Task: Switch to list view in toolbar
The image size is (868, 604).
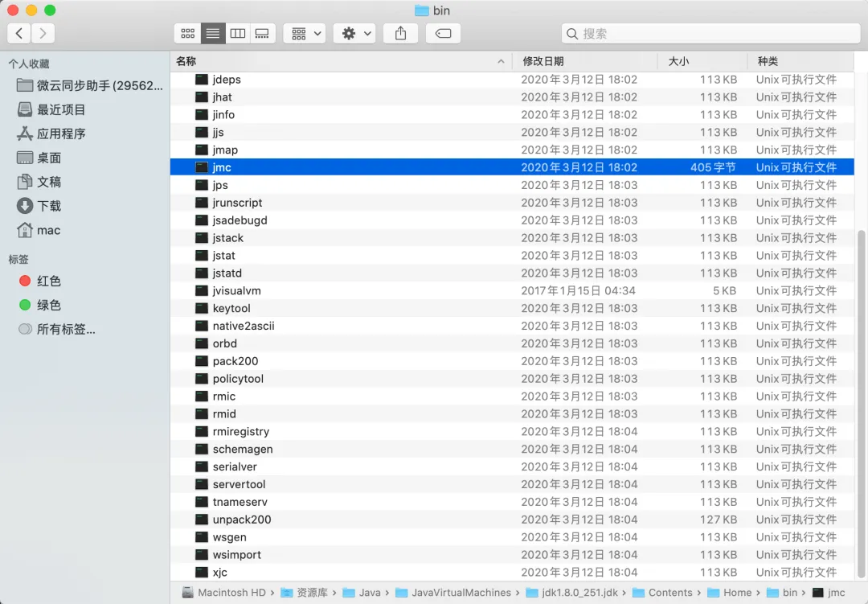Action: click(212, 34)
